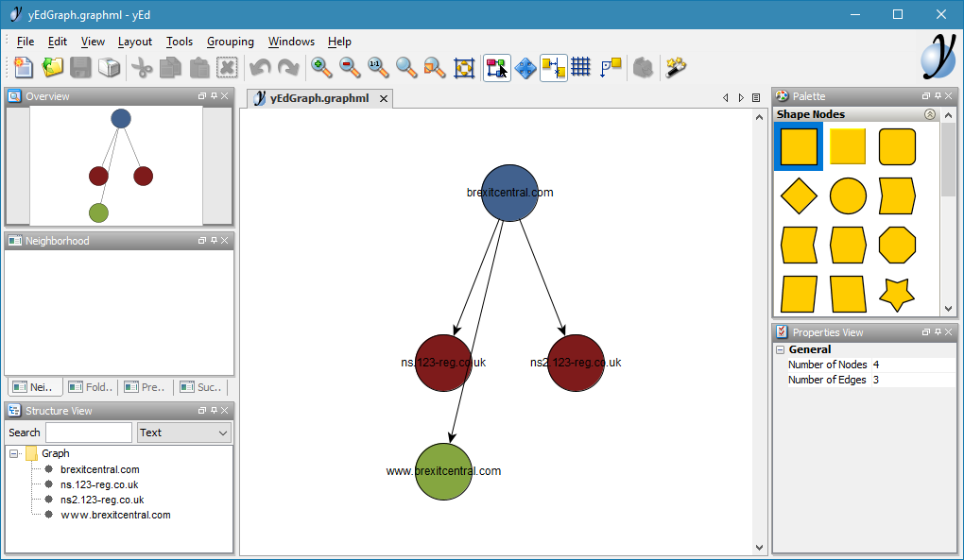Image resolution: width=964 pixels, height=560 pixels.
Task: Click the previous tab left arrow
Action: point(726,97)
